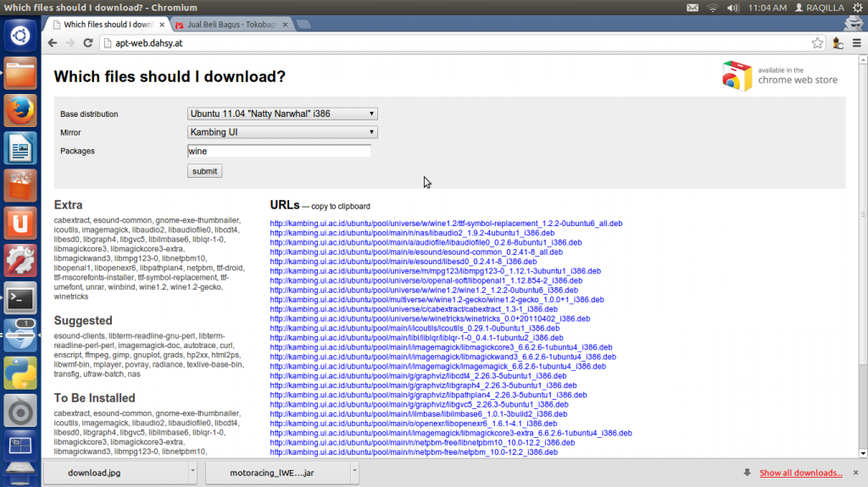Open Chromium main menu

tap(856, 43)
